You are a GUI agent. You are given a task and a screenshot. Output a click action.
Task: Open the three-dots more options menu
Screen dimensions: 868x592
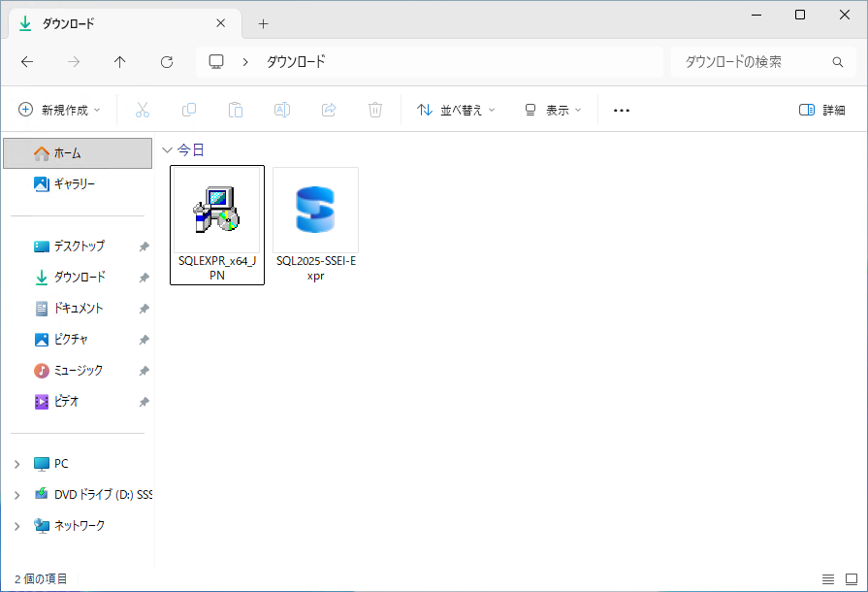point(621,111)
